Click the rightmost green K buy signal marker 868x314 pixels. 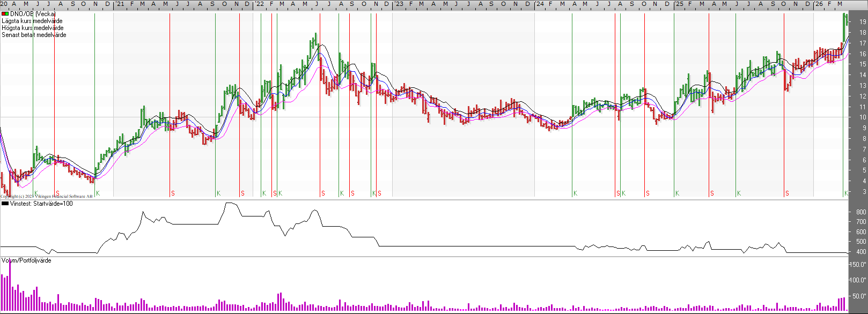click(846, 193)
